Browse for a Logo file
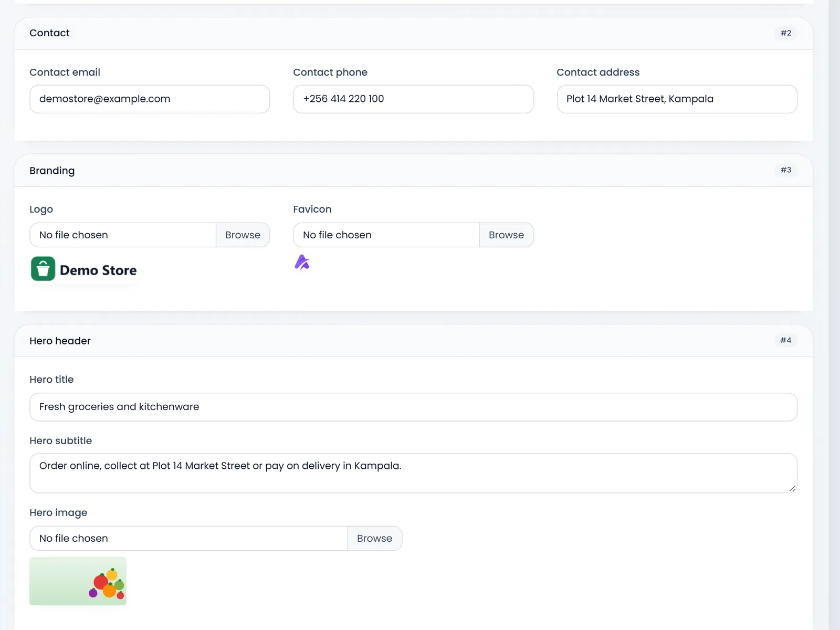This screenshot has height=630, width=840. click(x=243, y=235)
